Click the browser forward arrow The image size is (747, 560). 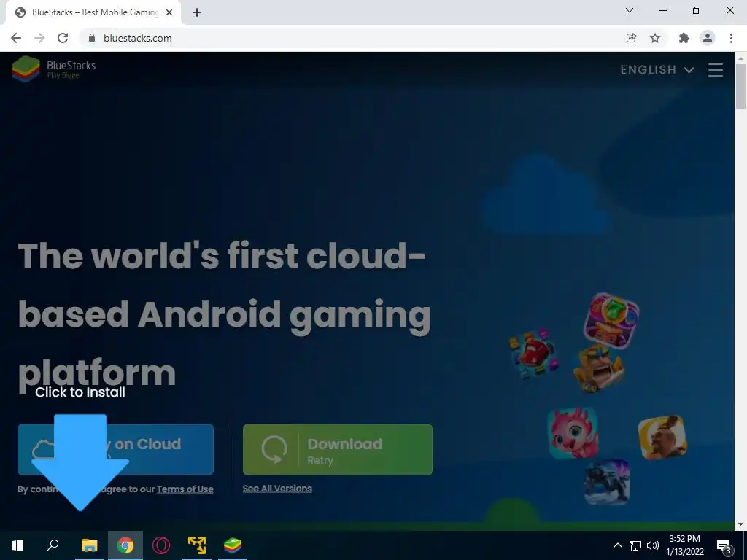pyautogui.click(x=39, y=38)
